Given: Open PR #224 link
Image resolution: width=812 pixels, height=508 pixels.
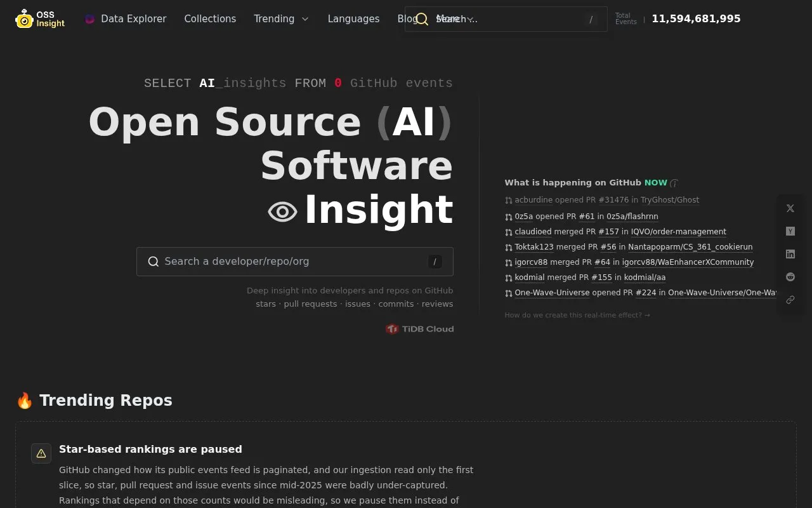Looking at the screenshot, I should [x=646, y=293].
